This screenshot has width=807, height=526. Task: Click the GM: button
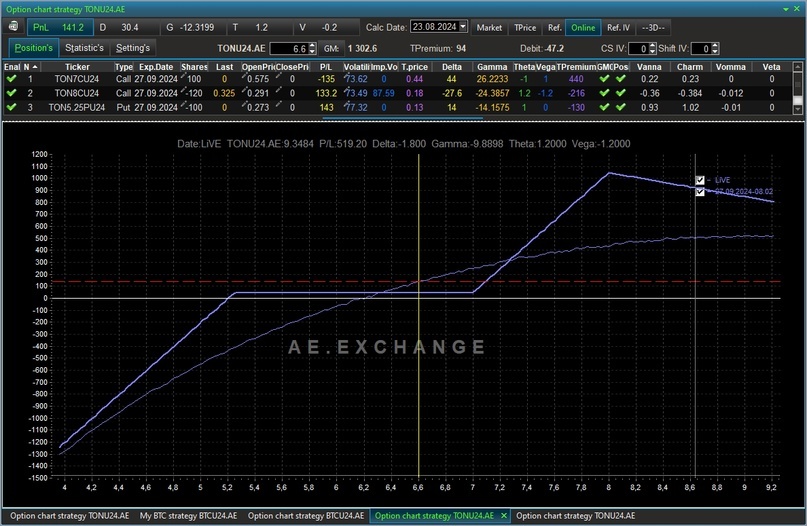pyautogui.click(x=331, y=48)
